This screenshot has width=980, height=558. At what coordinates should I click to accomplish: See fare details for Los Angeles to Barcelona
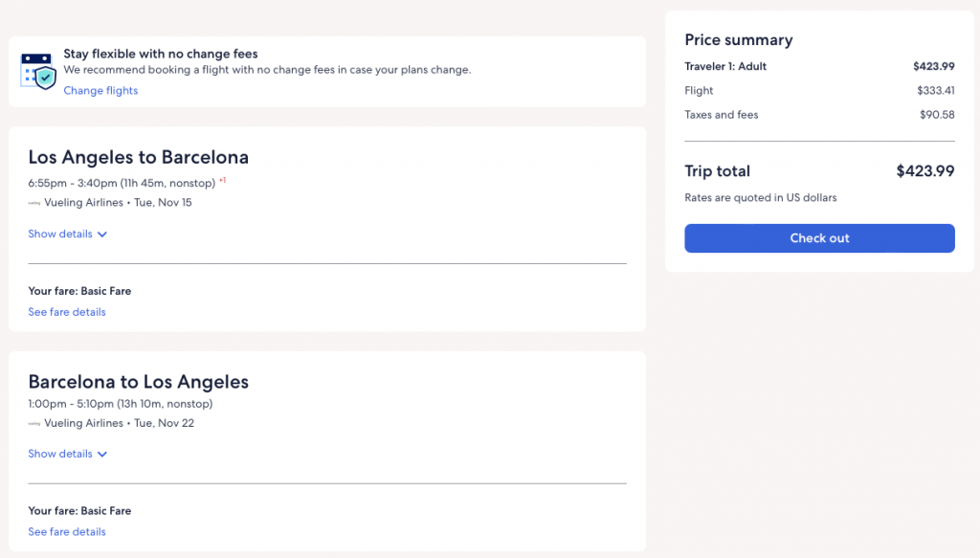tap(67, 312)
